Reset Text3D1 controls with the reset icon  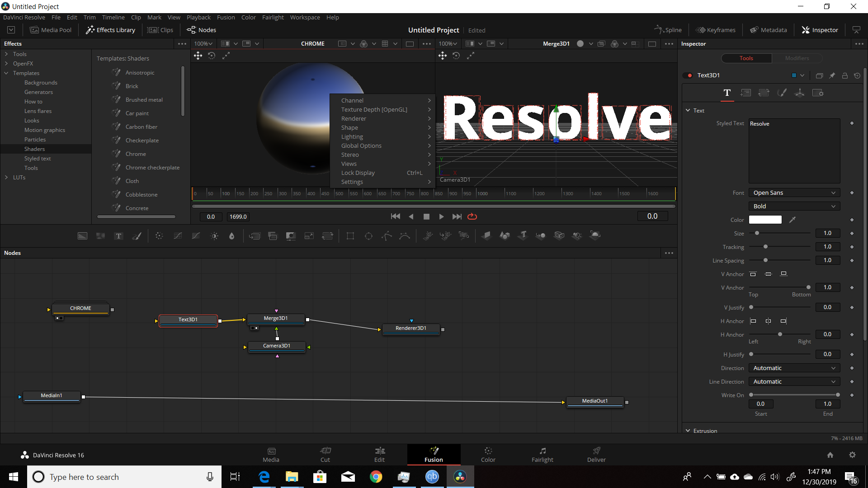tap(857, 75)
